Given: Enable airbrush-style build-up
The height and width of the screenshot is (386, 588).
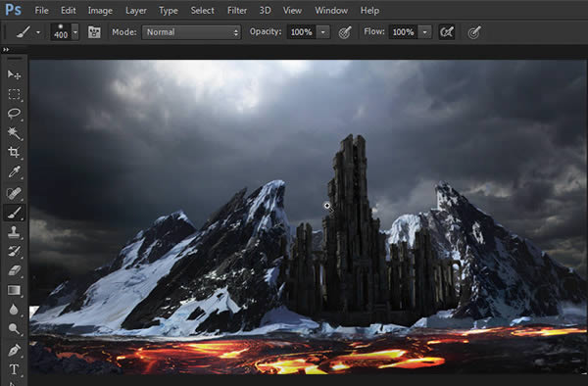Looking at the screenshot, I should coord(447,32).
